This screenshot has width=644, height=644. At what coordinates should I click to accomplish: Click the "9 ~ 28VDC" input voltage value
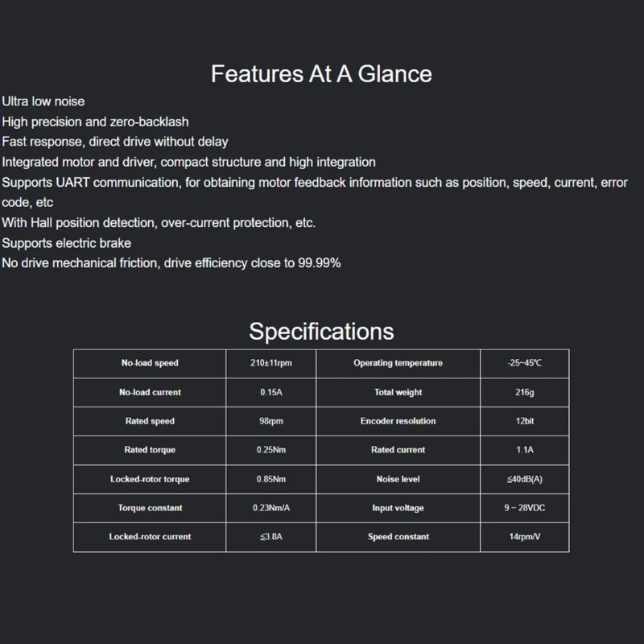pos(525,508)
